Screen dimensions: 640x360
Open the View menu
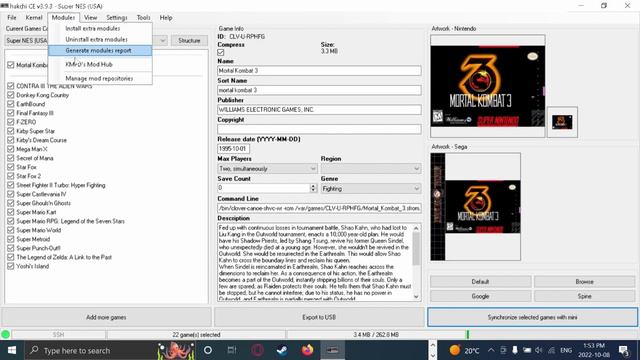[90, 18]
